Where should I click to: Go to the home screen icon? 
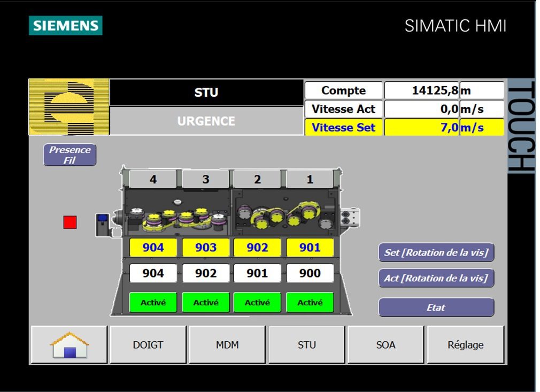(x=69, y=345)
